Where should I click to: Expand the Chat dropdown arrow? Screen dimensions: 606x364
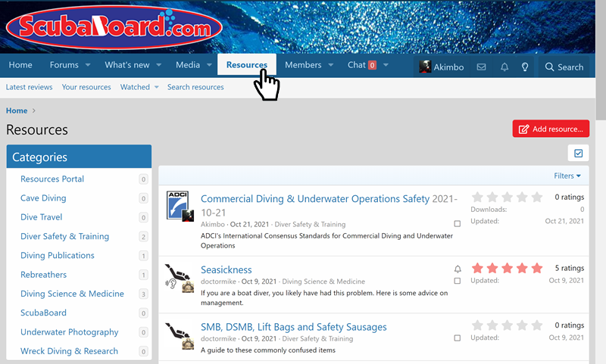[386, 65]
